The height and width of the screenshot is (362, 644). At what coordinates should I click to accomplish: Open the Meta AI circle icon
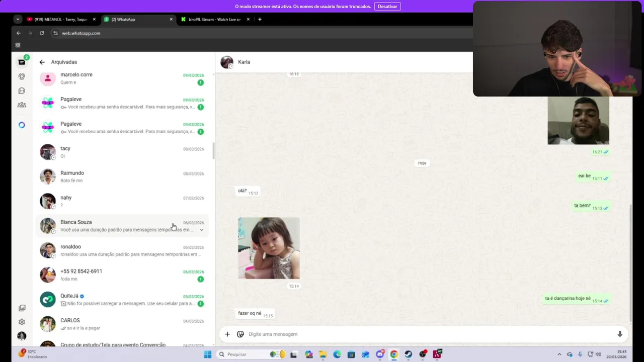click(x=22, y=125)
